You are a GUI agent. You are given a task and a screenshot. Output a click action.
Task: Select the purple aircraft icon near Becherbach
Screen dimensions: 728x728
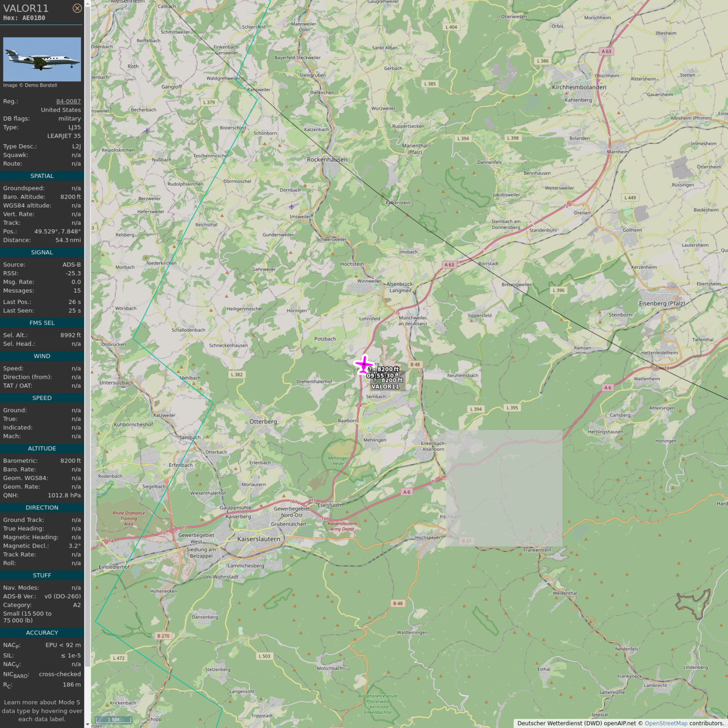[x=147, y=130]
